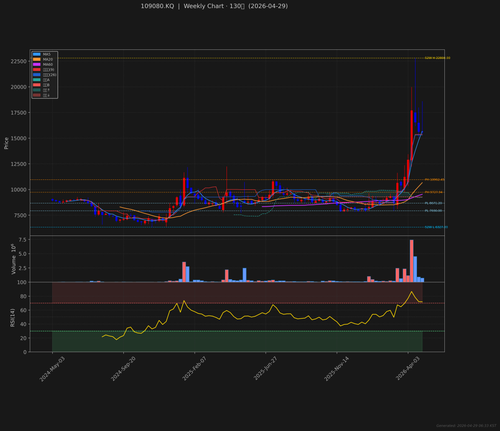Click the 2024-May-03 date label

pyautogui.click(x=52, y=369)
